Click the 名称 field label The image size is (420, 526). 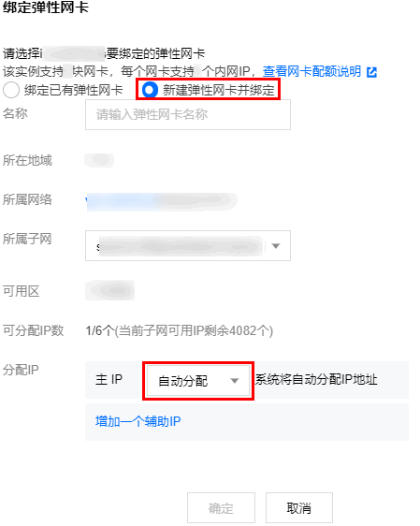(x=15, y=113)
